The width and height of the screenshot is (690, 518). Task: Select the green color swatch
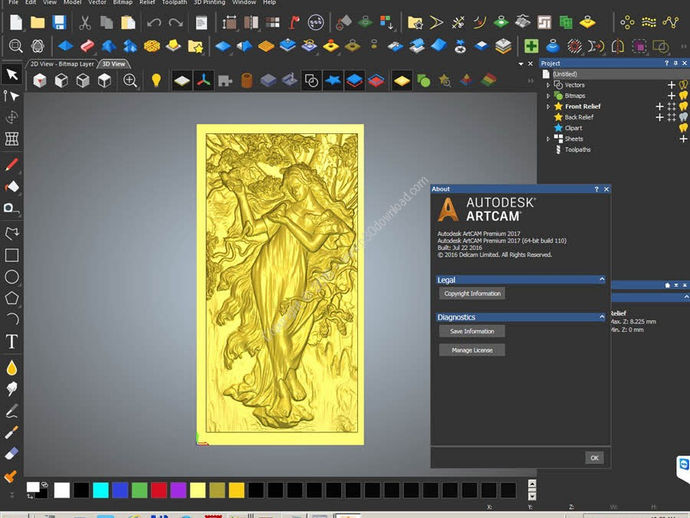click(x=139, y=490)
